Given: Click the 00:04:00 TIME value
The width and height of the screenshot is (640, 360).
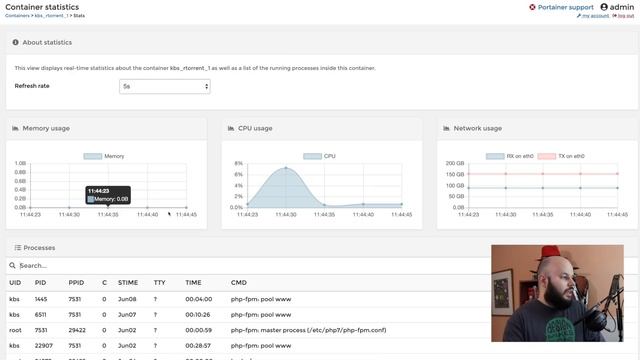Looking at the screenshot, I should [x=199, y=299].
